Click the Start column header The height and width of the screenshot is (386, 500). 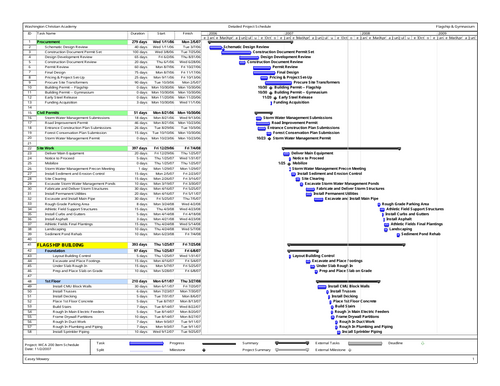pos(161,34)
